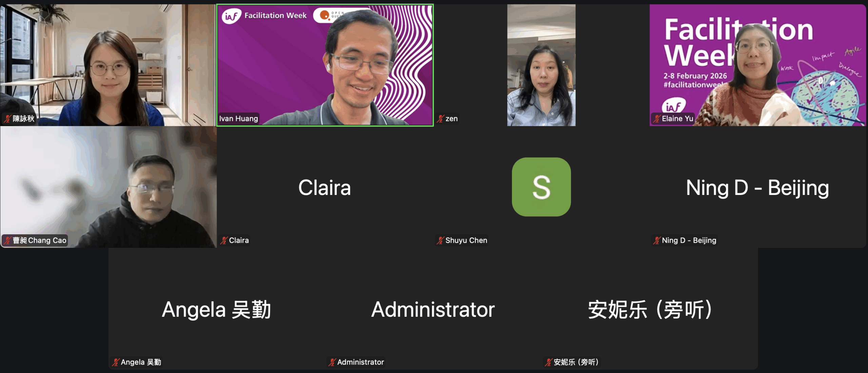This screenshot has width=868, height=373.
Task: Click muted mic icon for Chang Cao
Action: pos(7,240)
